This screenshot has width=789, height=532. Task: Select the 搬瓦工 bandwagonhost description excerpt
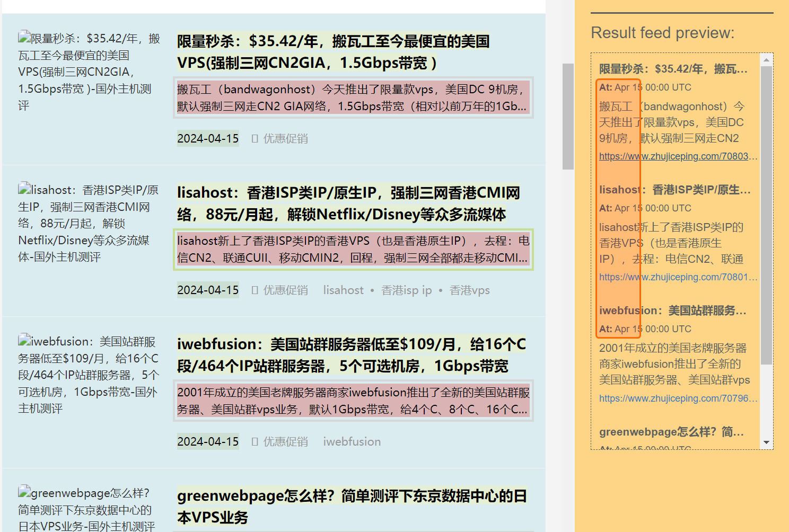353,98
